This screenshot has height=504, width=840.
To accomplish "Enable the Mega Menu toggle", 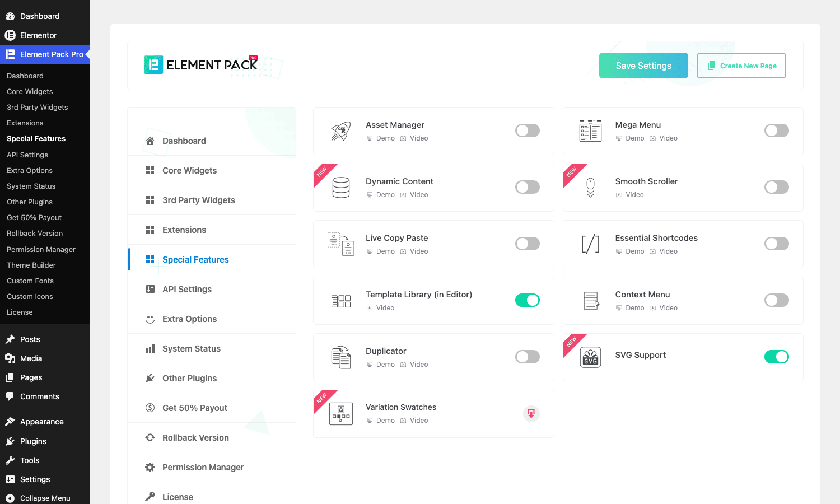I will 777,130.
